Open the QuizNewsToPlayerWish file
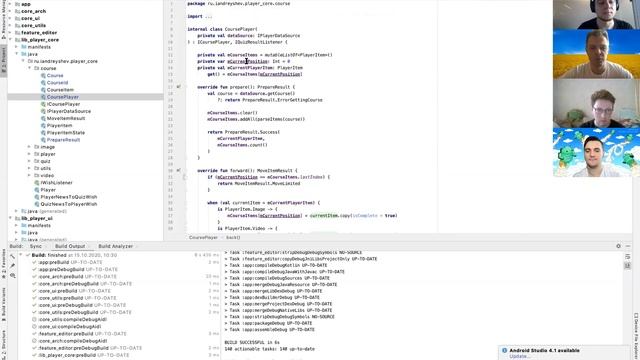The width and height of the screenshot is (640, 360). click(x=69, y=204)
